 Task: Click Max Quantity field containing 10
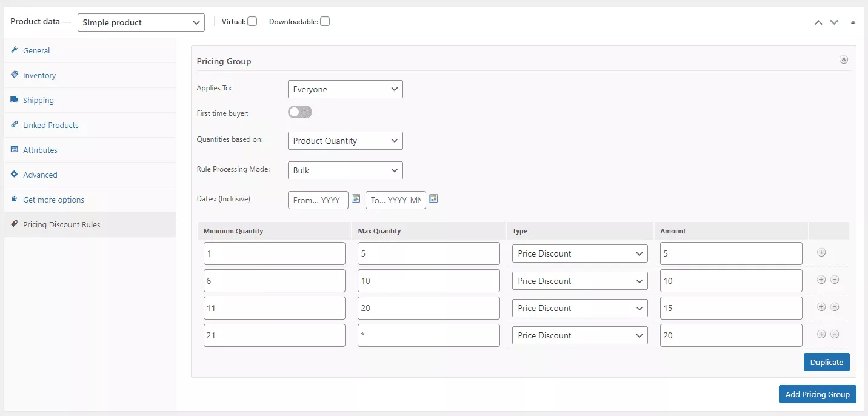click(x=429, y=281)
